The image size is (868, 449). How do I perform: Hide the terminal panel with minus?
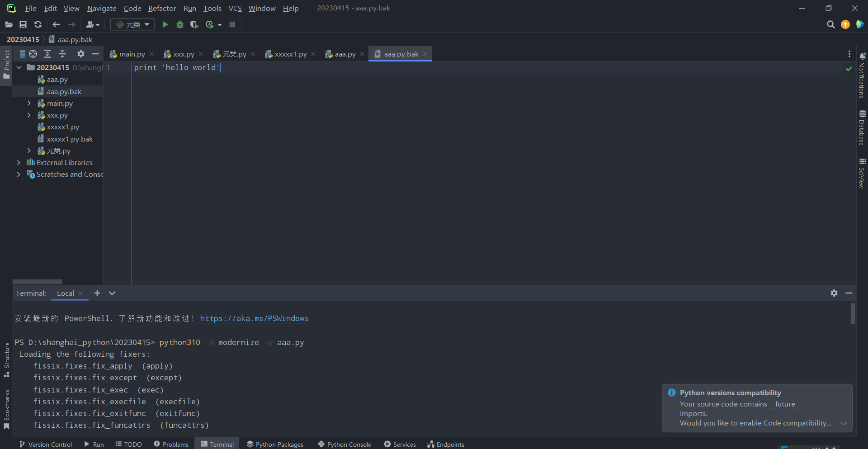849,293
